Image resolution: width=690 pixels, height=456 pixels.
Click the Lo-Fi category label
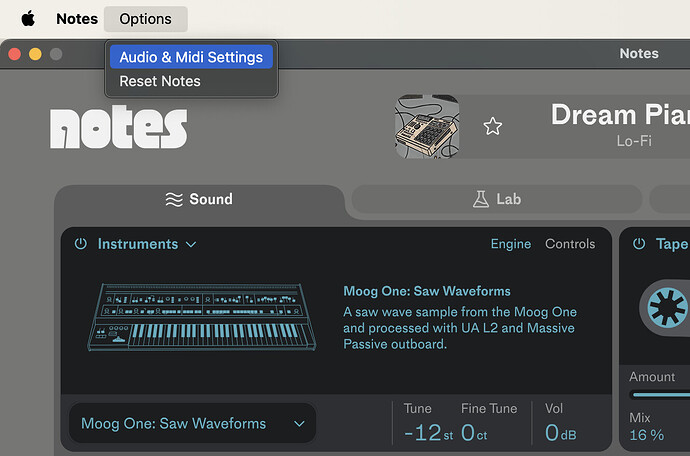(x=634, y=141)
